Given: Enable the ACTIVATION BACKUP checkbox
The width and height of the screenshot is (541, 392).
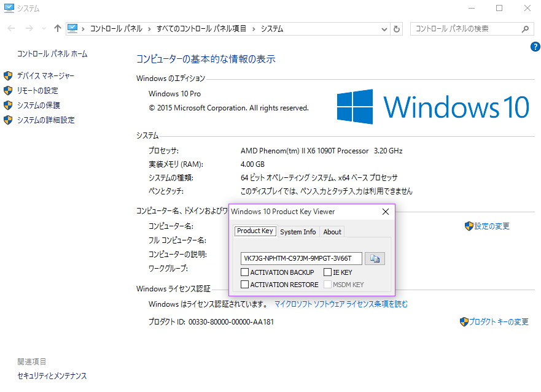Looking at the screenshot, I should click(x=244, y=272).
